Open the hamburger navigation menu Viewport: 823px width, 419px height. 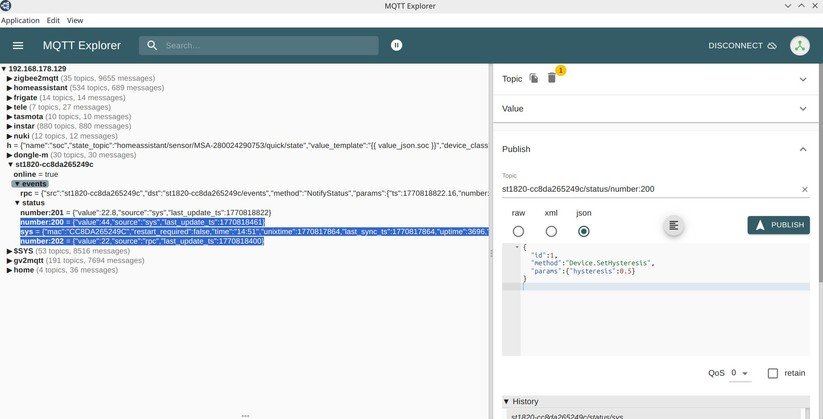coord(18,46)
